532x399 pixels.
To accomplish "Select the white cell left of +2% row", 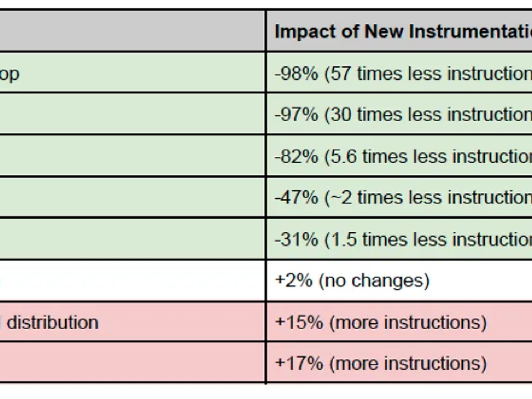I will click(x=132, y=281).
